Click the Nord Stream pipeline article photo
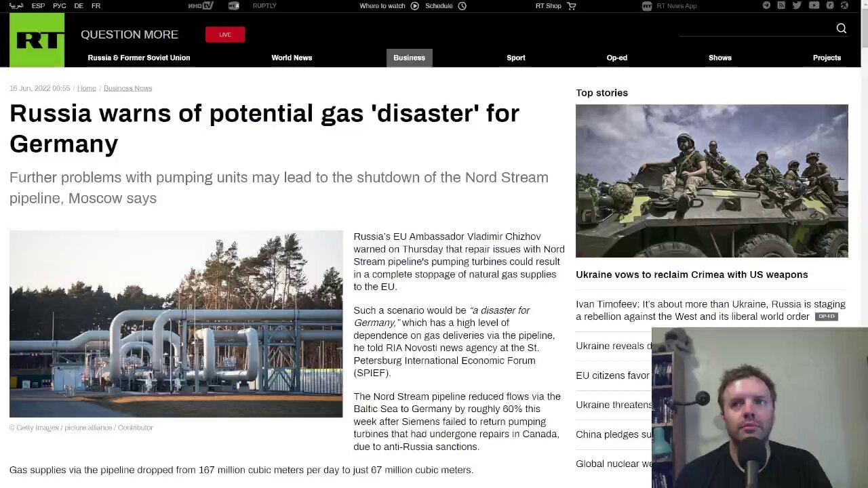Screen dimensions: 868x488 (x=176, y=324)
